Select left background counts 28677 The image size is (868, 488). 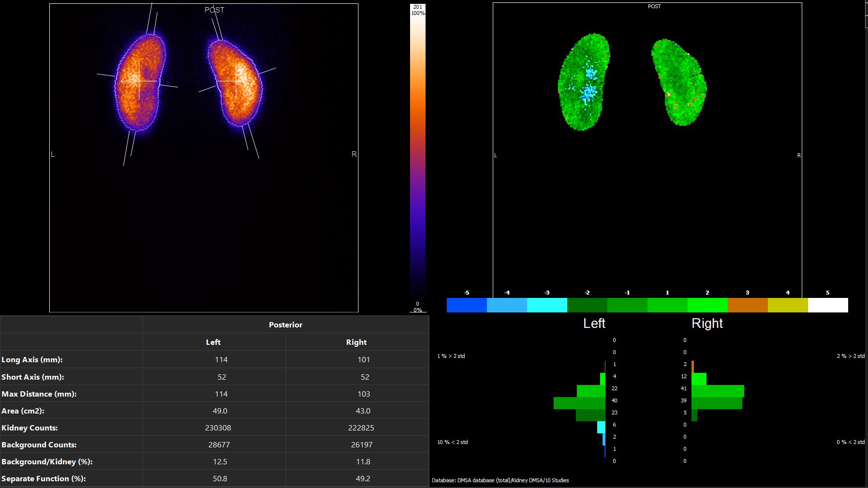click(x=219, y=444)
